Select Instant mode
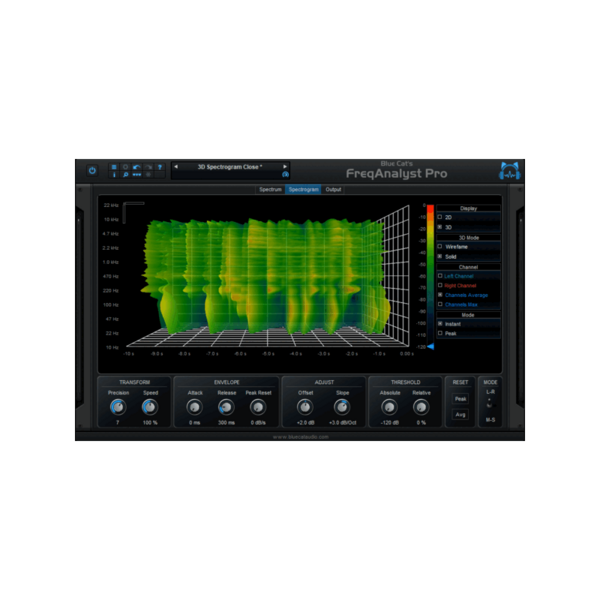 pyautogui.click(x=440, y=324)
